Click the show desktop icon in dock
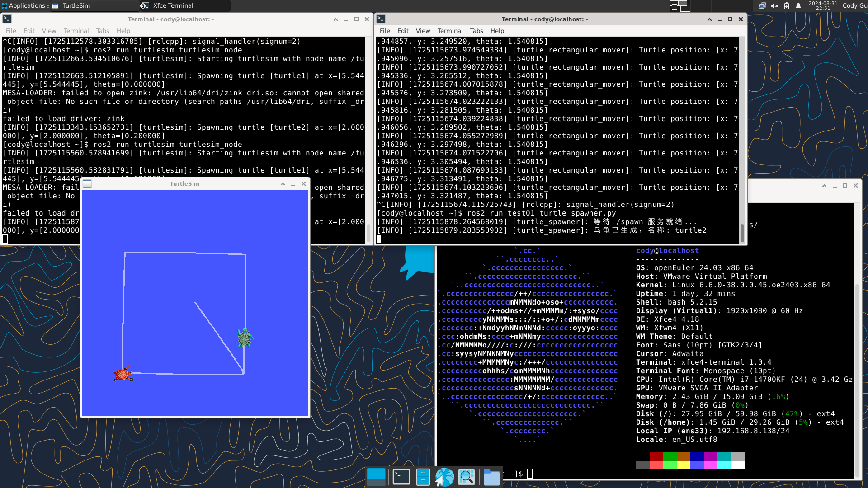Screen dimensions: 868x488 point(376,477)
